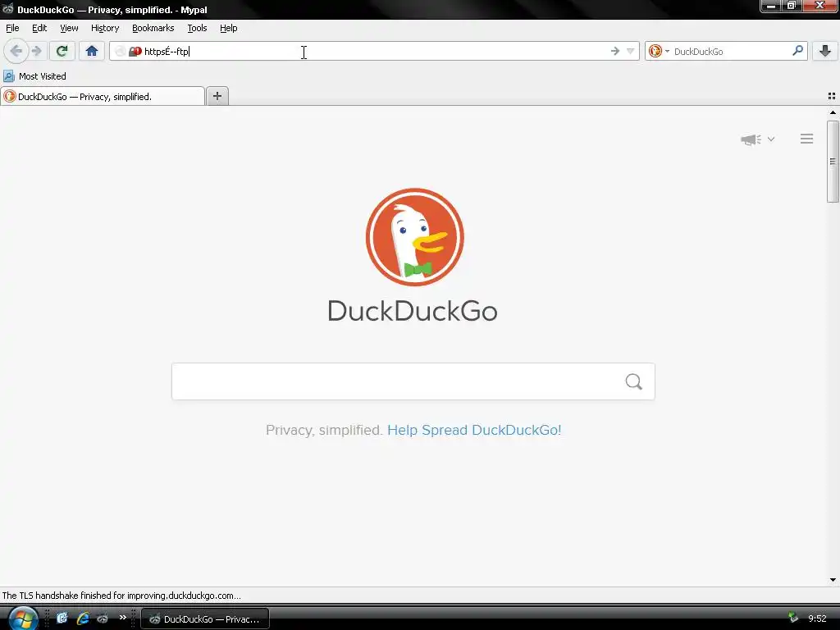840x630 pixels.
Task: Click the magnifier in the toolbar search box
Action: pyautogui.click(x=797, y=51)
